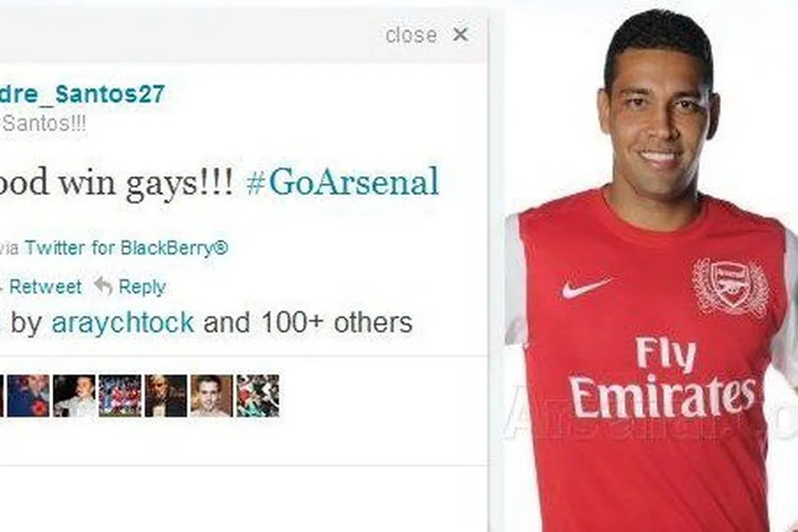Click the blue jacket avatar with red poppy
Viewport: 798px width, 532px height.
[28, 395]
